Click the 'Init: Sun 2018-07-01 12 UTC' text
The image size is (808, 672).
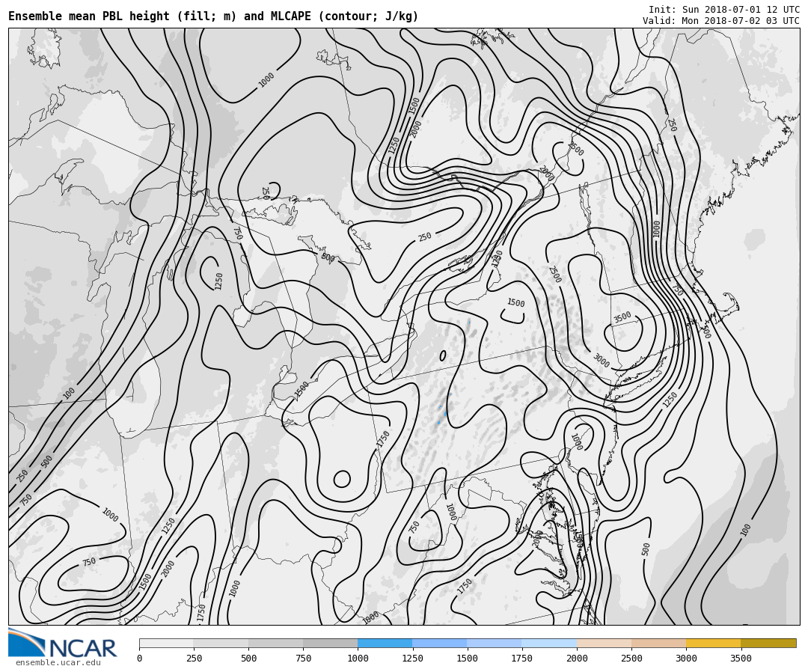[724, 9]
